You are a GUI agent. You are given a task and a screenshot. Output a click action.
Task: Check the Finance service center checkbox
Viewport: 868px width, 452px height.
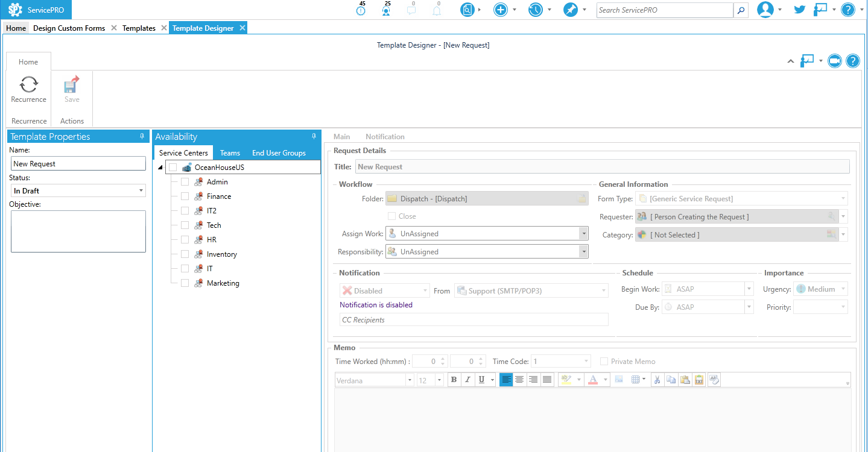point(185,196)
